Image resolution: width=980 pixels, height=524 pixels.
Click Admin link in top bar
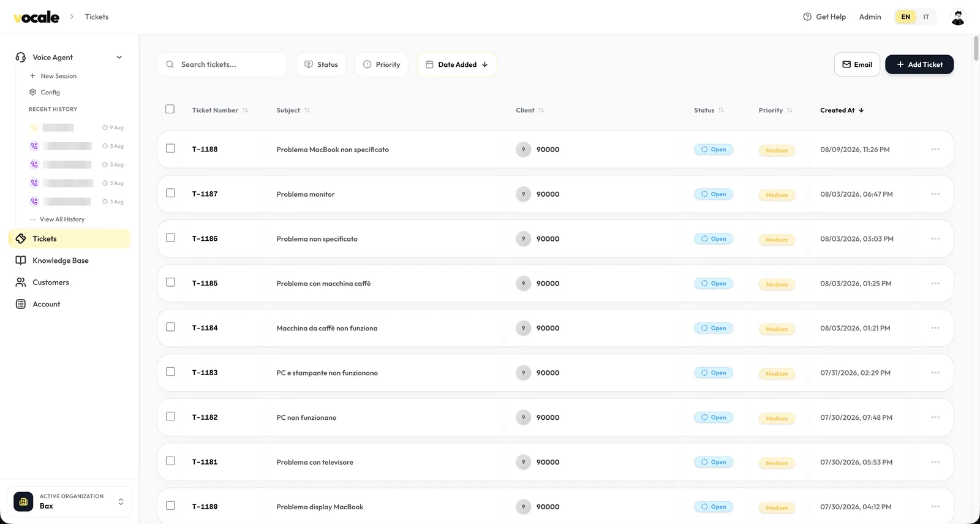tap(870, 17)
